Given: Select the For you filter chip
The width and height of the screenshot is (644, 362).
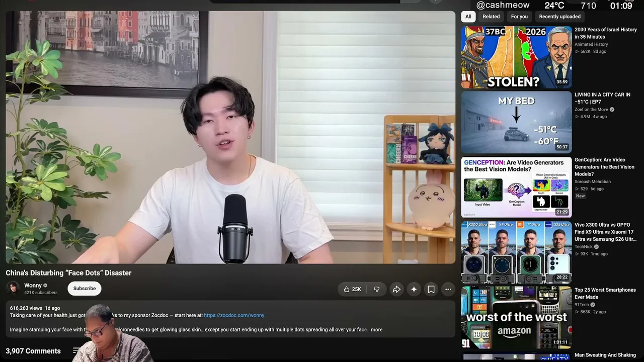Looking at the screenshot, I should 519,17.
